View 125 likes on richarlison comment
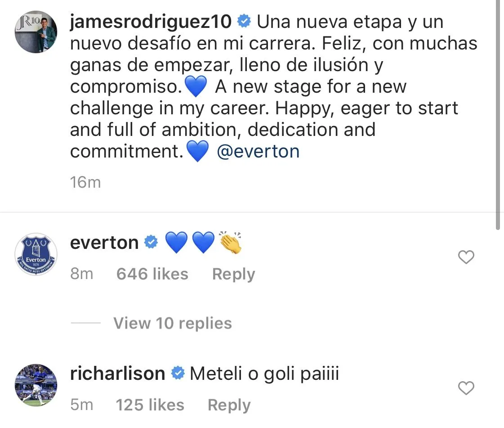This screenshot has width=504, height=428. tap(150, 405)
